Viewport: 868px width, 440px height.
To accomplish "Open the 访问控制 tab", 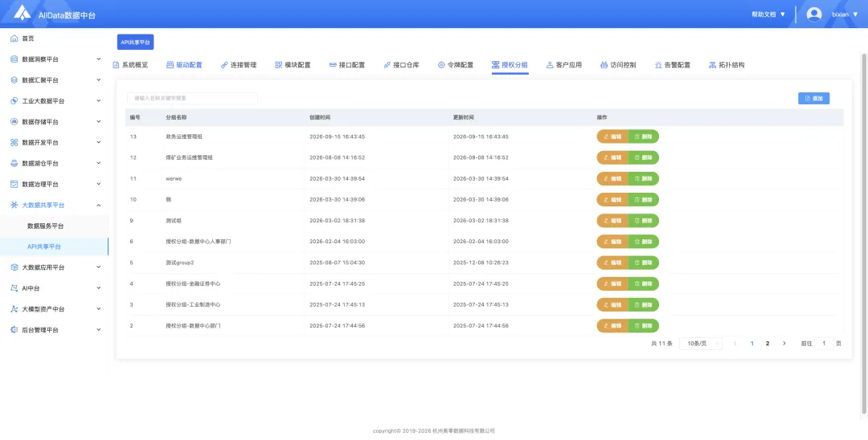I will coord(618,65).
